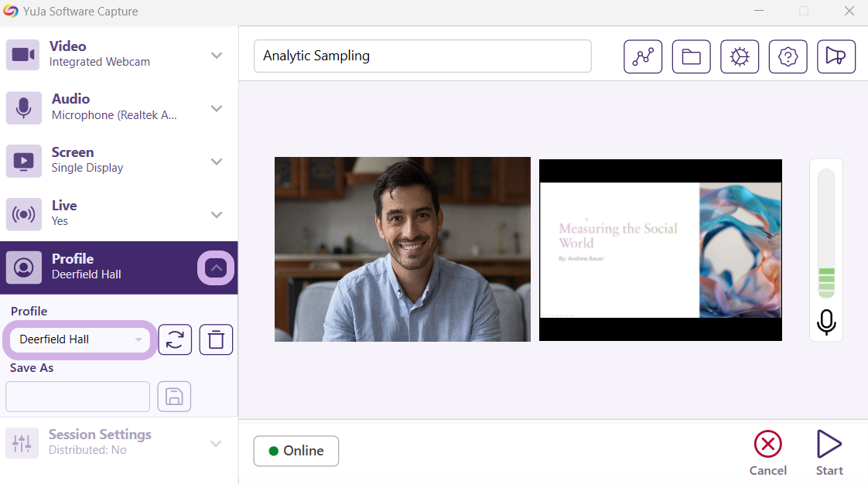Click the Online status button
The height and width of the screenshot is (484, 868).
tap(296, 451)
